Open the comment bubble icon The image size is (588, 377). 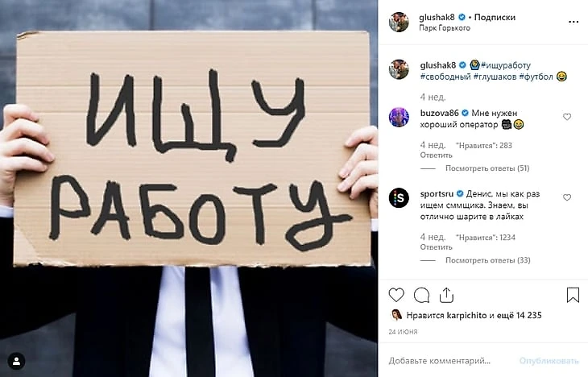(x=421, y=295)
